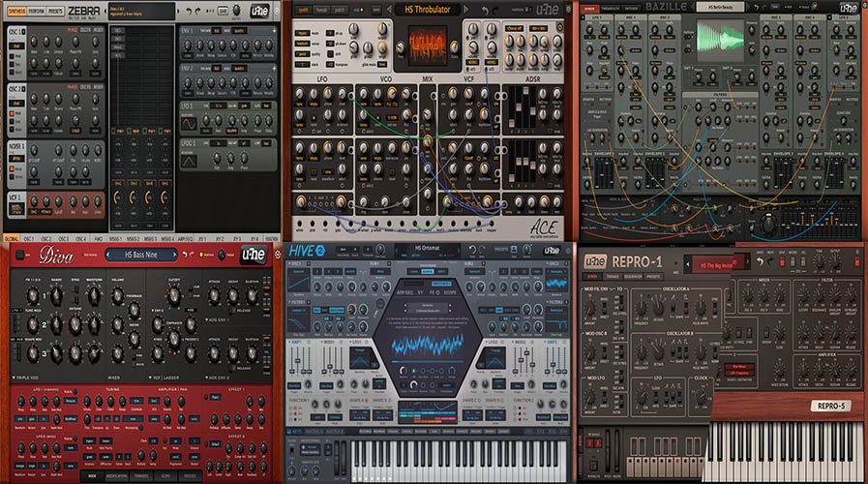This screenshot has width=868, height=484.
Task: Select the MATRIX tab in Zebra's lower bar
Action: [272, 239]
